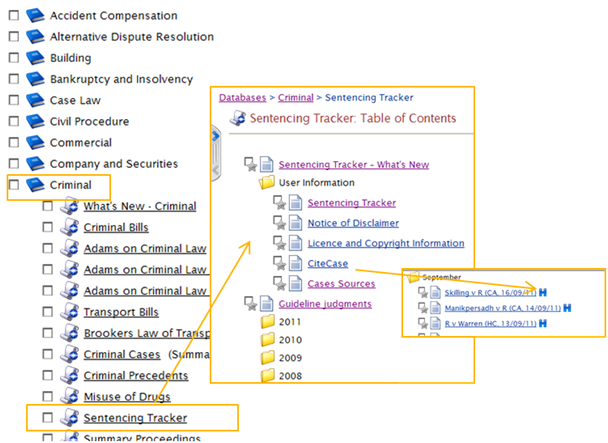608x443 pixels.
Task: Tick the Commercial checkbox
Action: pos(14,142)
